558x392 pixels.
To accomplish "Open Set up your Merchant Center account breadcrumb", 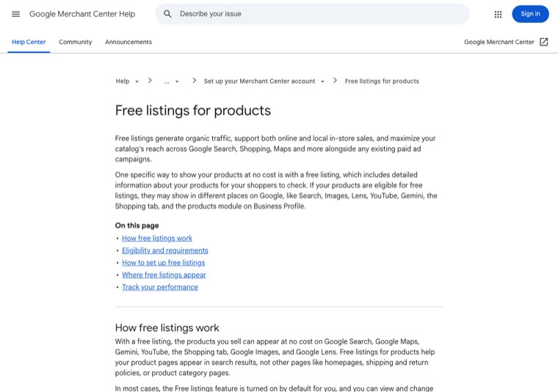I will pos(259,81).
